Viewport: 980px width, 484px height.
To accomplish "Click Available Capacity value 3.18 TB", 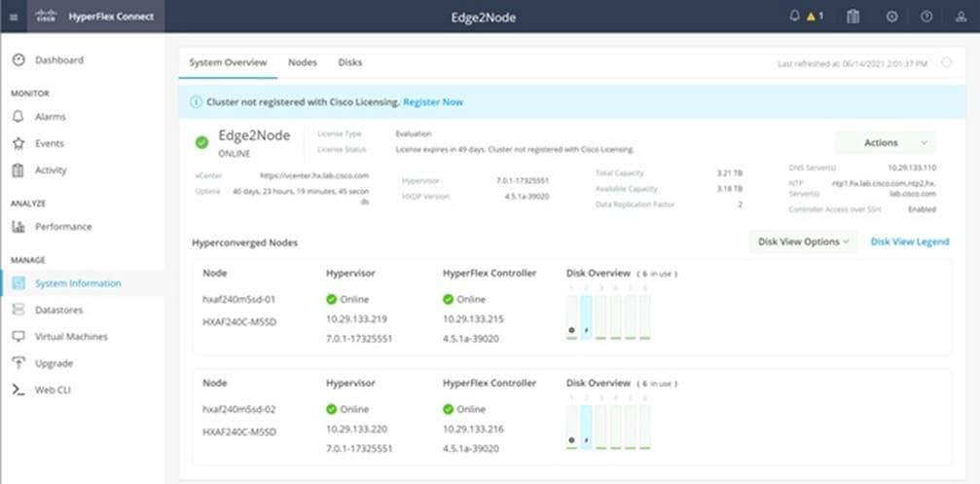I will coord(729,188).
